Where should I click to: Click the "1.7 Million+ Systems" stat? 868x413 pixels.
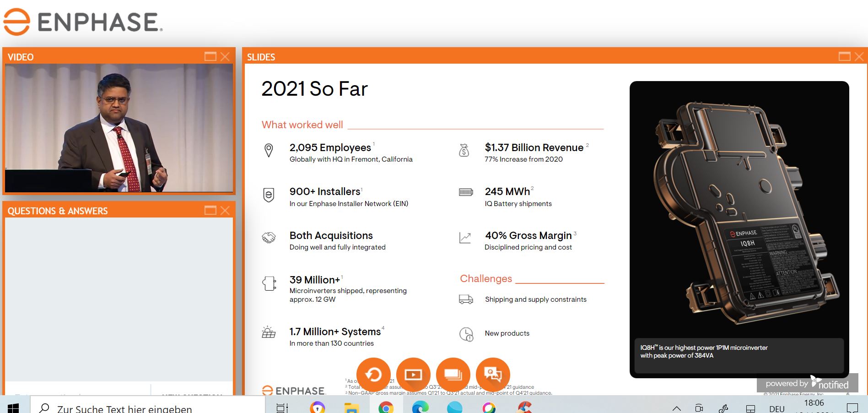(335, 331)
